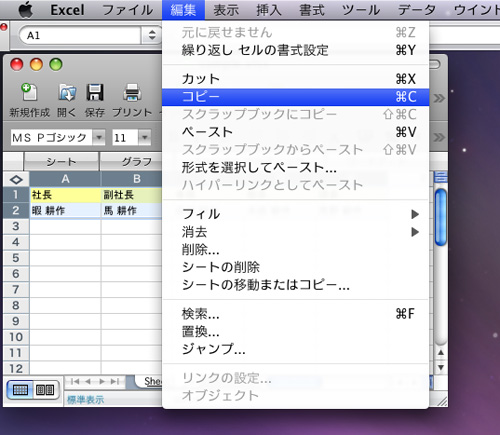Go to next sheet arrow
Image resolution: width=500 pixels, height=435 pixels.
(x=102, y=381)
